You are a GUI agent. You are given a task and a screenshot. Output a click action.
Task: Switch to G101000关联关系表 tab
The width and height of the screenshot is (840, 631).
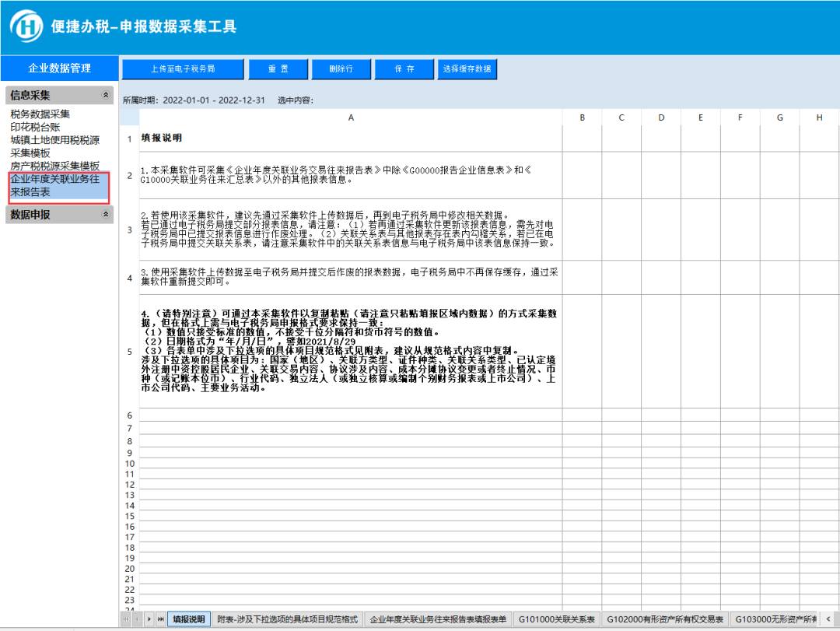coord(557,619)
